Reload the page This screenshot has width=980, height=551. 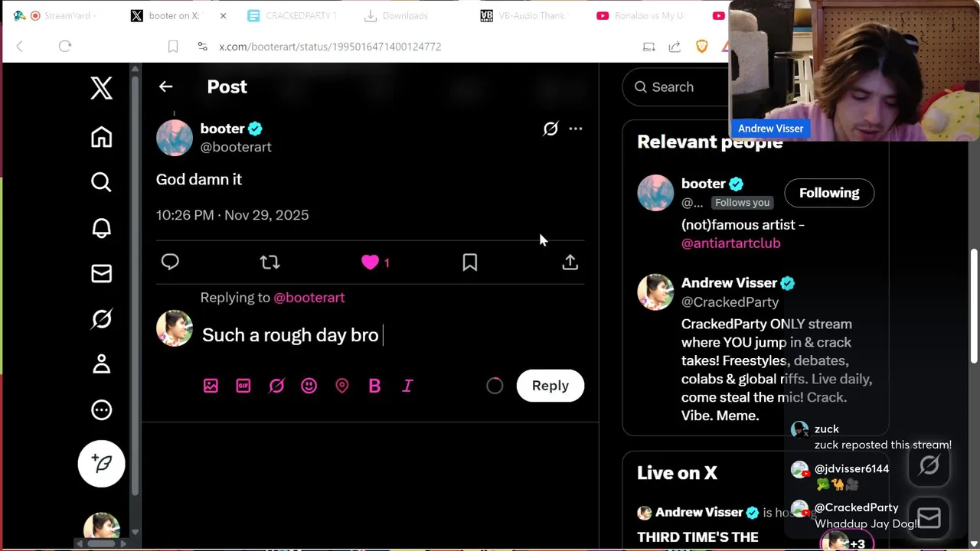click(x=65, y=47)
